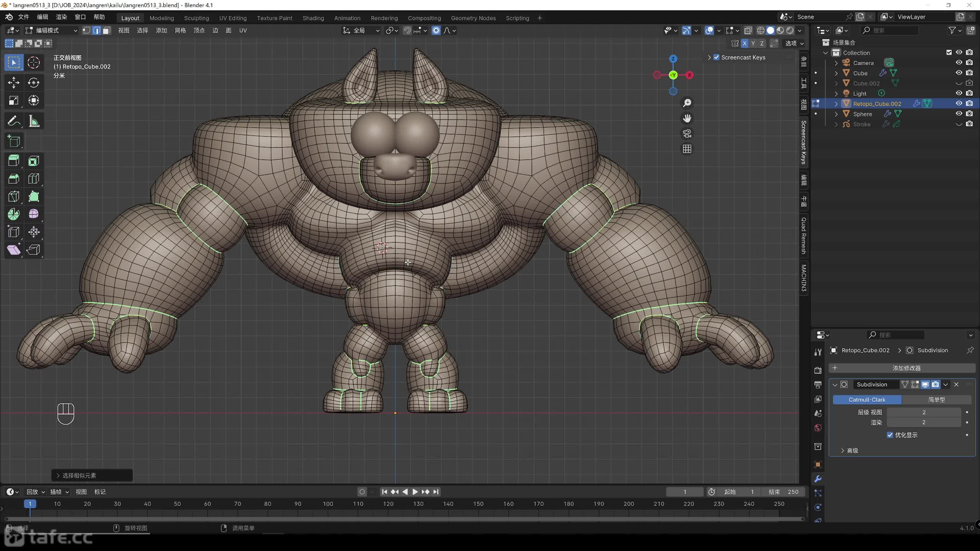This screenshot has width=980, height=551.
Task: Toggle Screencast Keys checkbox
Action: point(716,57)
